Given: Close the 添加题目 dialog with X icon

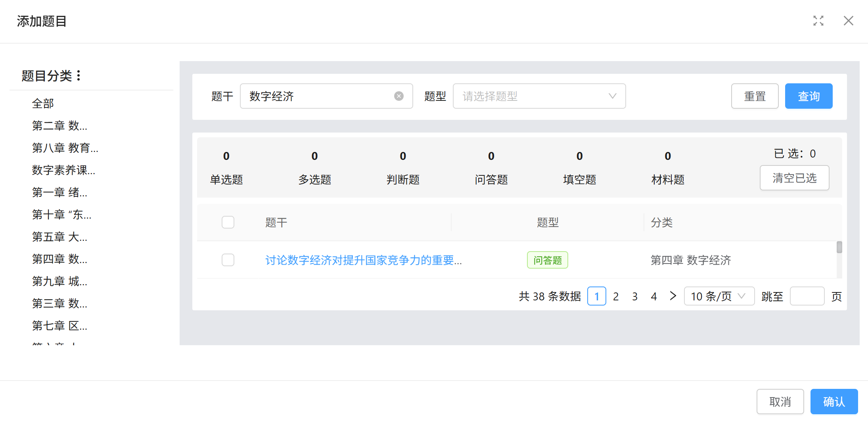Looking at the screenshot, I should [x=848, y=21].
